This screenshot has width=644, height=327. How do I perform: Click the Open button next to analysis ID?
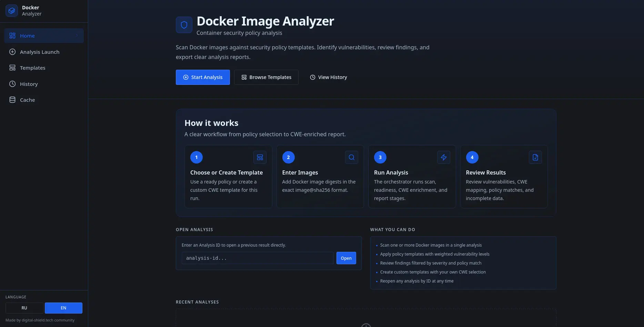coord(346,258)
